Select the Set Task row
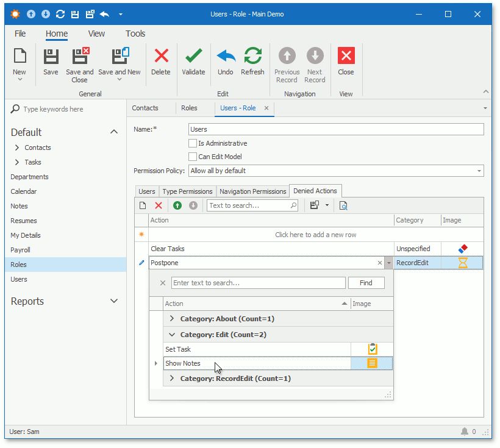 pyautogui.click(x=256, y=349)
